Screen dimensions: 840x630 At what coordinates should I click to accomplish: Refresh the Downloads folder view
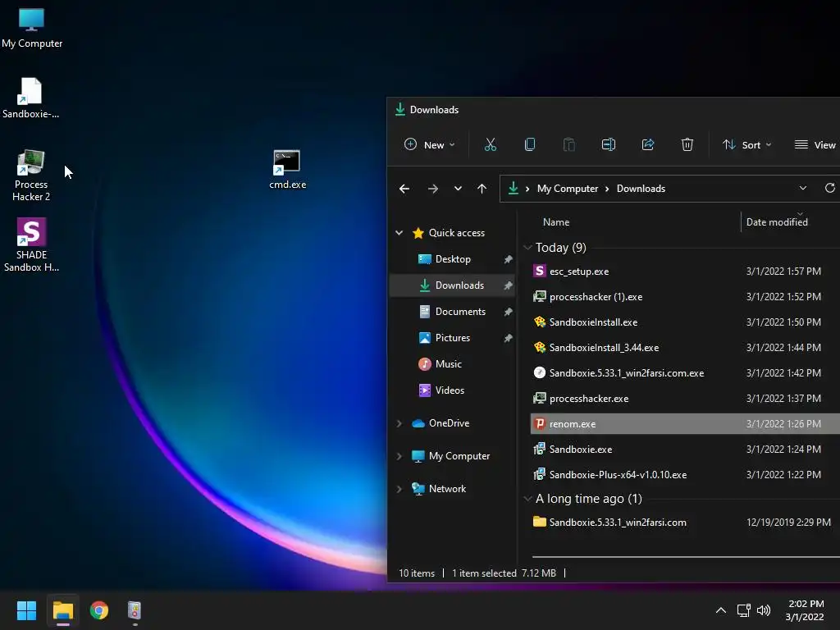coord(830,188)
